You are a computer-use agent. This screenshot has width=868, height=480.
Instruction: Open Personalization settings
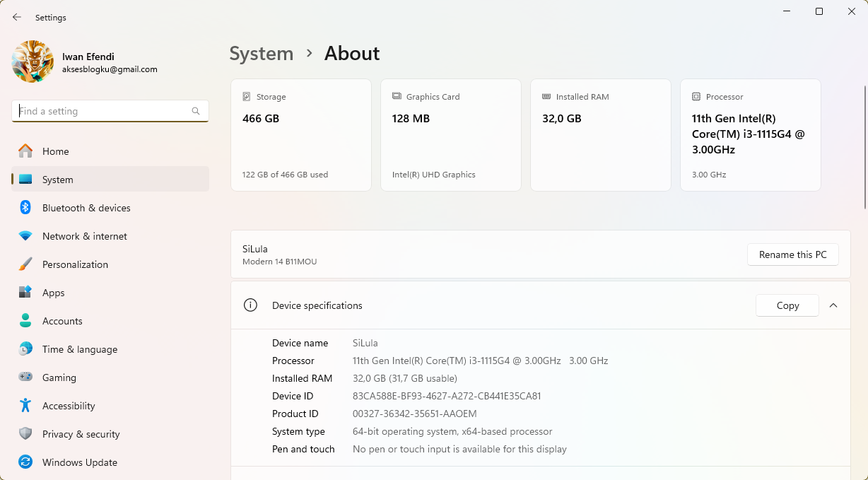tap(110, 264)
